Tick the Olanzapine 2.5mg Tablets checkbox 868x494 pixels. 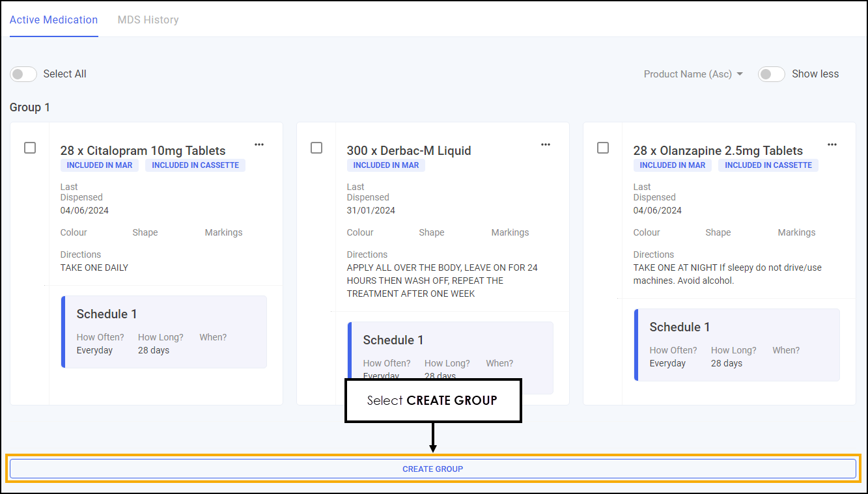(x=603, y=148)
